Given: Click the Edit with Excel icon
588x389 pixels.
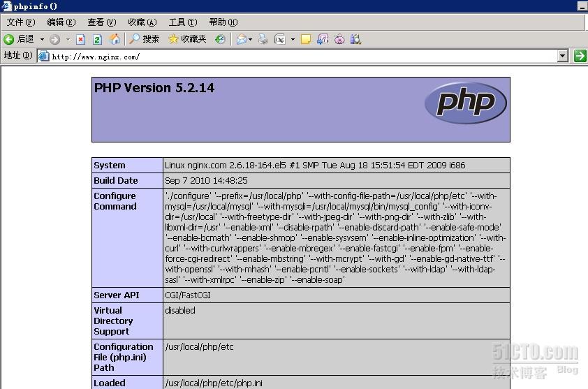Looking at the screenshot, I should [280, 39].
